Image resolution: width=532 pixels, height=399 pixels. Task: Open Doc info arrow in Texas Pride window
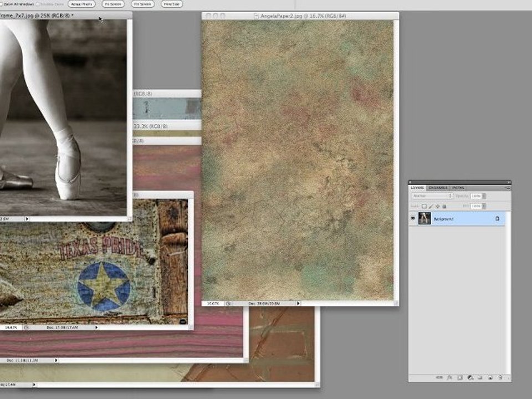(96, 328)
